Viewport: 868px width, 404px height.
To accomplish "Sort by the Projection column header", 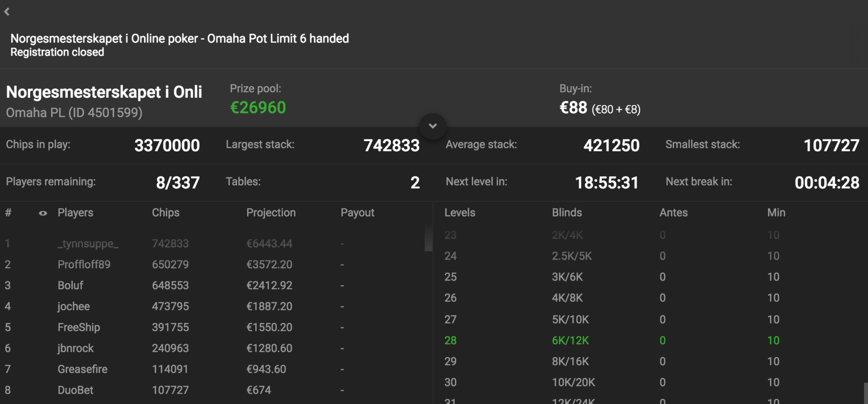I will (271, 213).
